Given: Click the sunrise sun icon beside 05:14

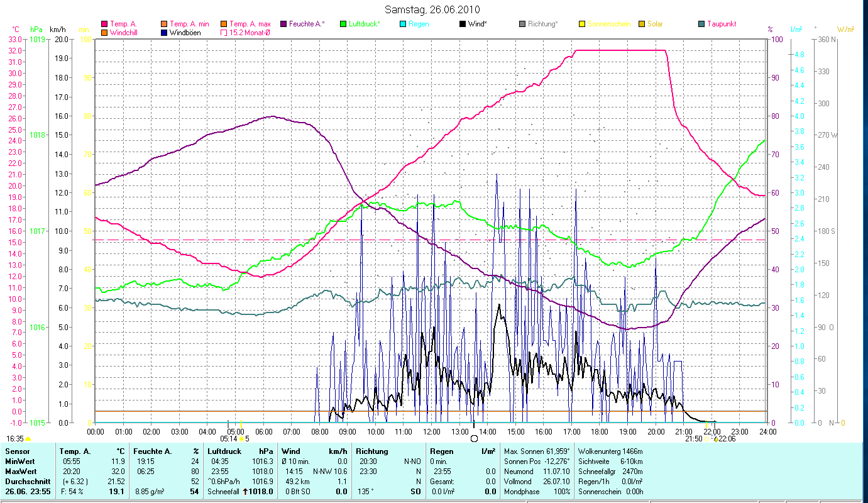Looking at the screenshot, I should pyautogui.click(x=241, y=439).
